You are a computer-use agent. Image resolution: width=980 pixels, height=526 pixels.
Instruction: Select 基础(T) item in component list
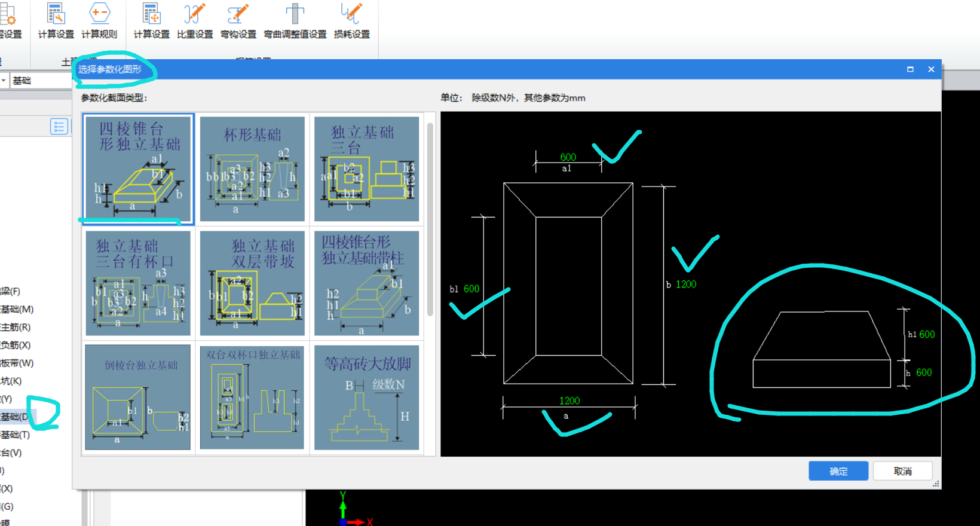pyautogui.click(x=15, y=435)
